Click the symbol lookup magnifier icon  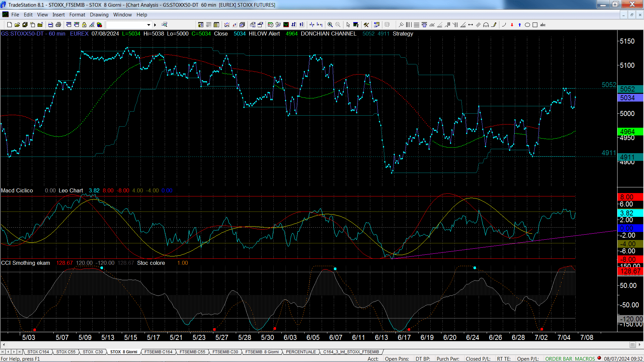(x=164, y=24)
